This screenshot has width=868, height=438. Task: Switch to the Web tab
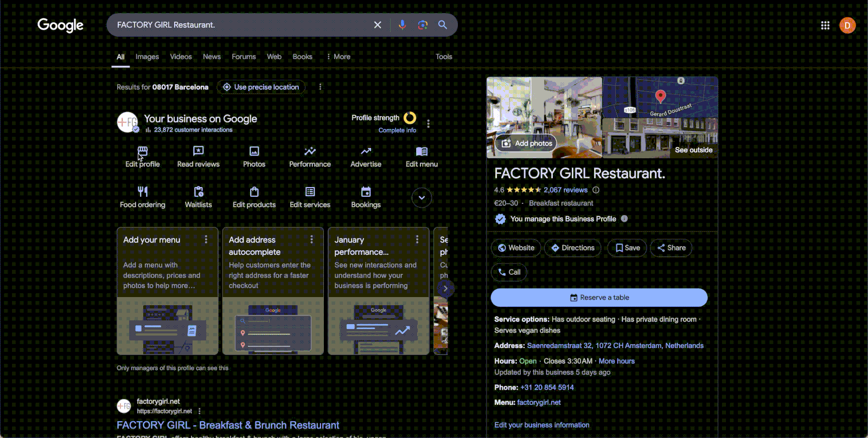274,56
